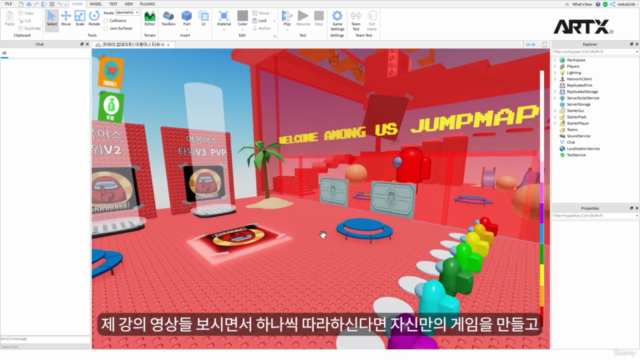Activate the Move tool
This screenshot has width=640, height=360.
tap(66, 18)
